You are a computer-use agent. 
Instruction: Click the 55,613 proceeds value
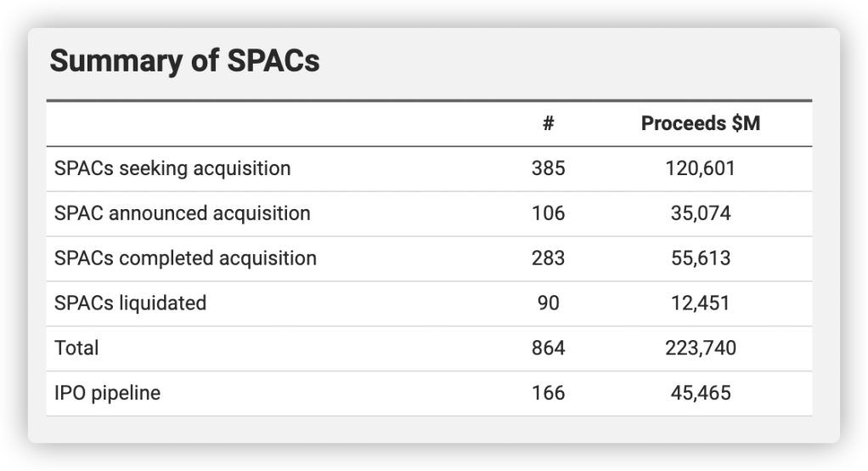[700, 258]
